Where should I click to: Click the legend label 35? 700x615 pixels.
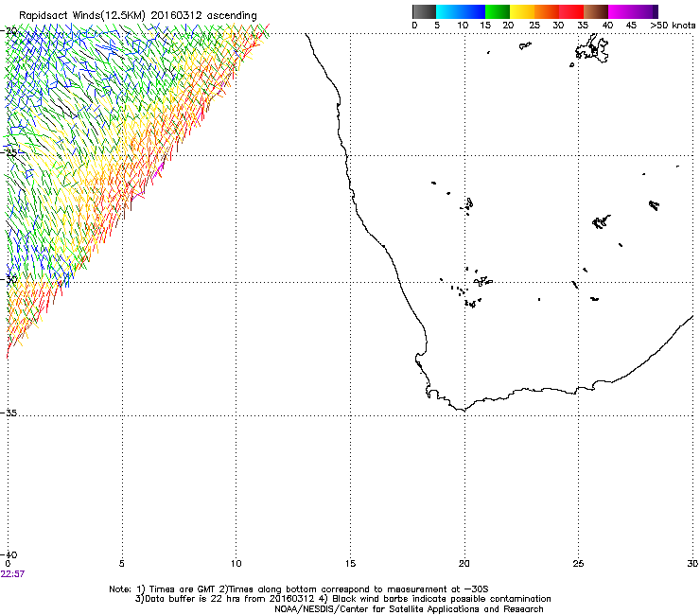(583, 26)
